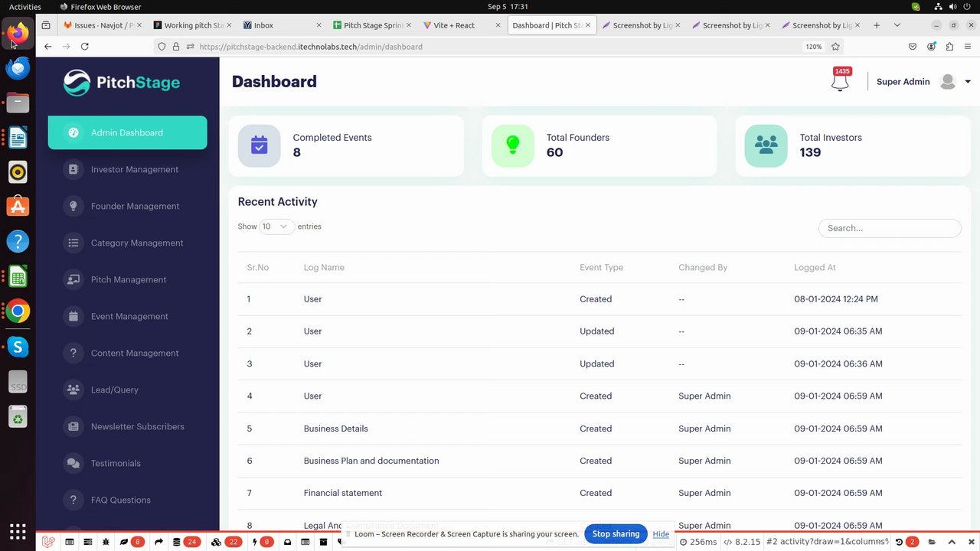Open a new browser tab
Viewport: 980px width, 551px height.
click(877, 25)
